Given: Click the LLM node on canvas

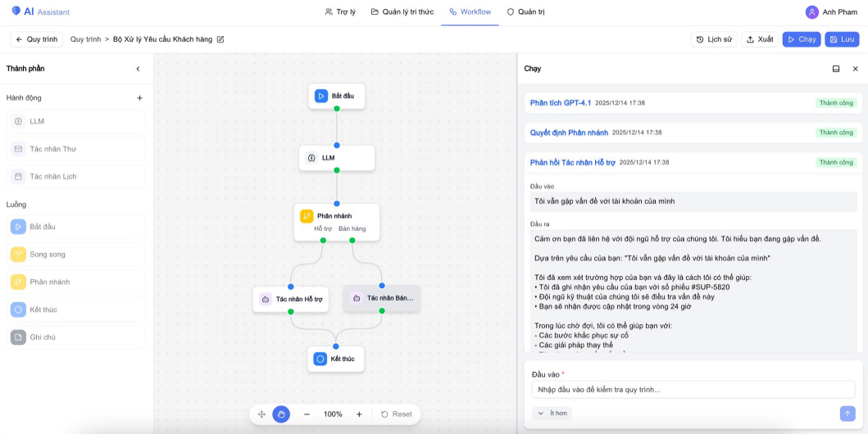Looking at the screenshot, I should tap(337, 158).
